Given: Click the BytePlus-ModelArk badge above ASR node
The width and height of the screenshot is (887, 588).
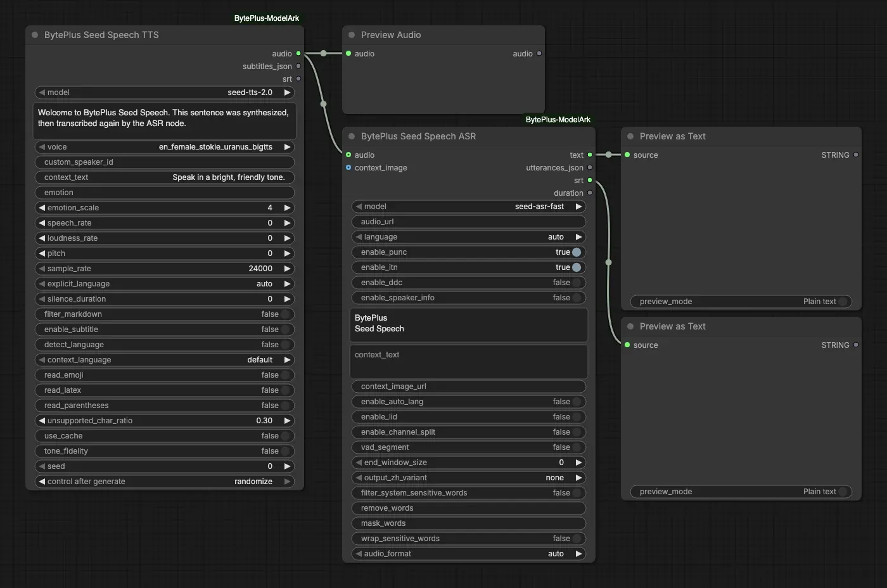Looking at the screenshot, I should tap(558, 120).
